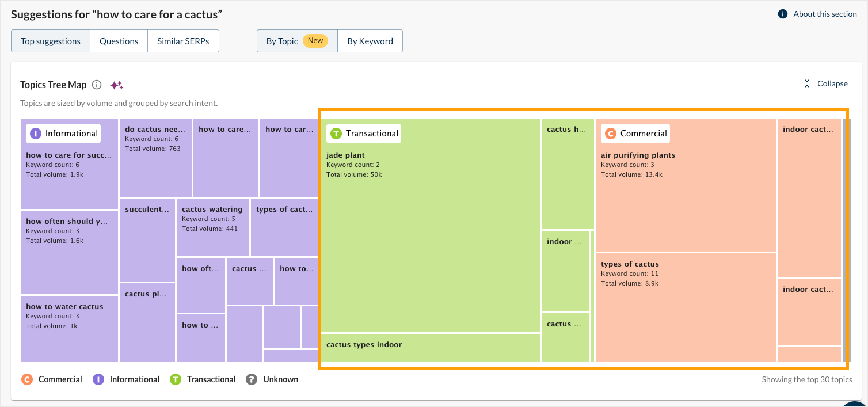Image resolution: width=868 pixels, height=407 pixels.
Task: Select the Informational legend icon at the bottom
Action: [x=98, y=379]
